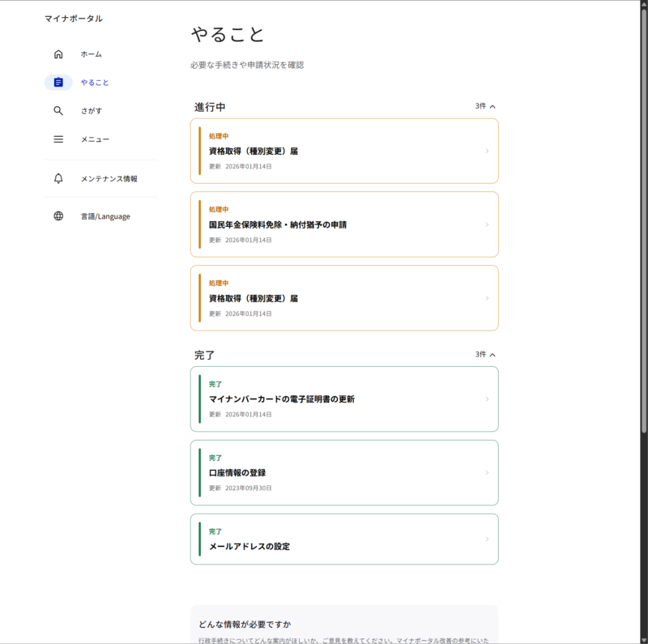Select さがす in the sidebar menu
Screen dimensions: 648x644
91,111
